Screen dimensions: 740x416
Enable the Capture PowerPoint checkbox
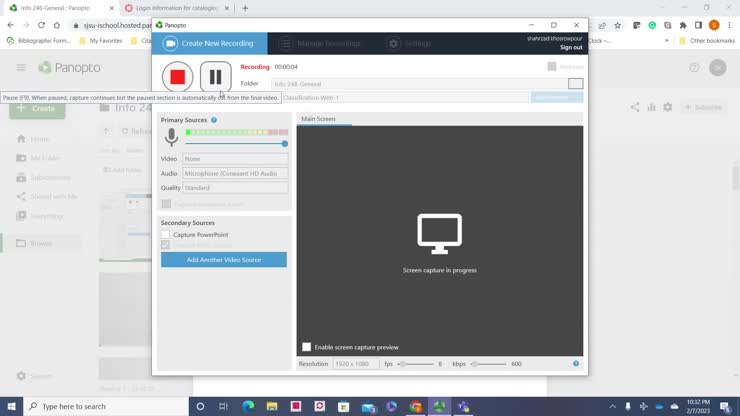click(x=166, y=235)
